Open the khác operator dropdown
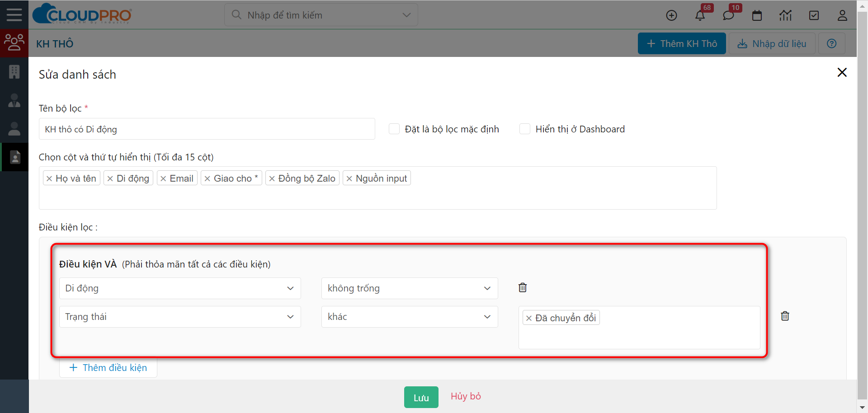The height and width of the screenshot is (413, 868). tap(410, 317)
